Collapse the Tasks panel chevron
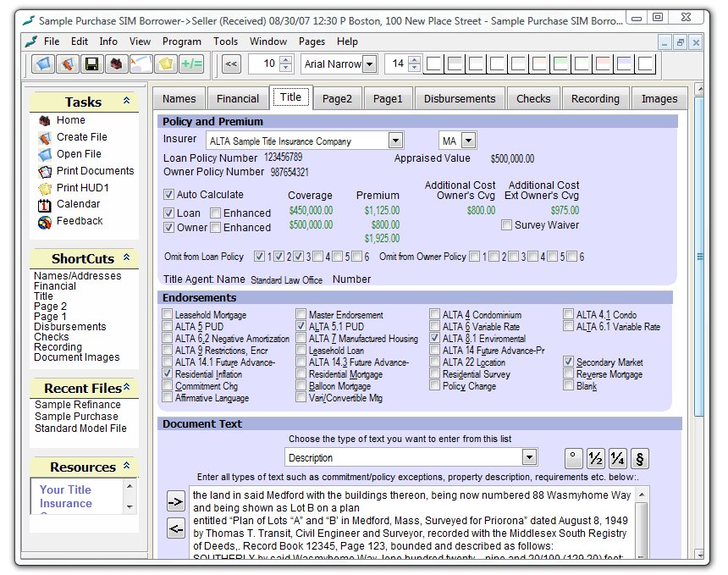The height and width of the screenshot is (575, 728). [126, 101]
